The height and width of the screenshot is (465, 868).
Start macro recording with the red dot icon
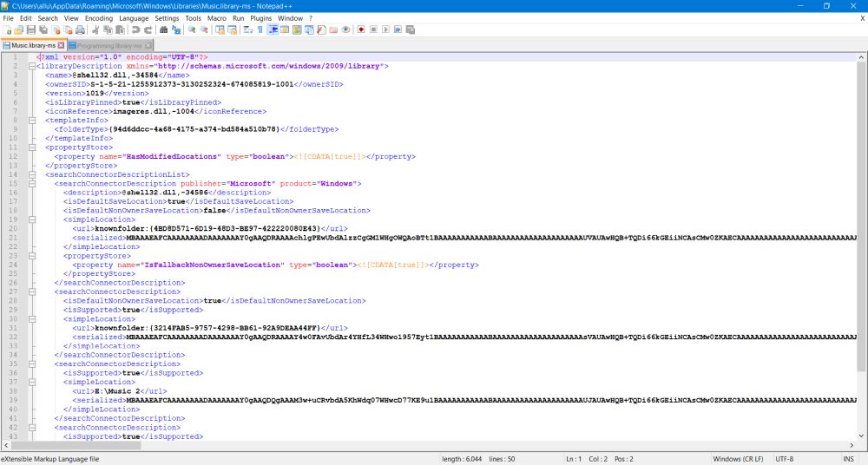click(x=361, y=29)
